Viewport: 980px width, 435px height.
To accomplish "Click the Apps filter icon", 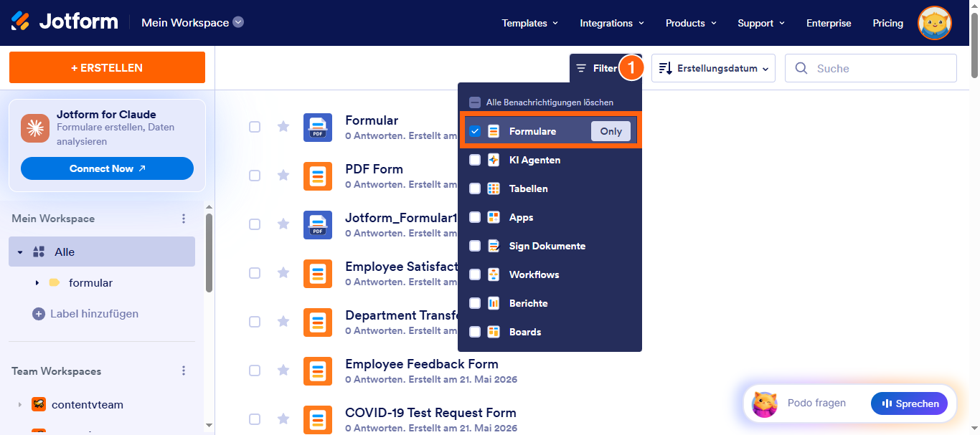I will [x=494, y=217].
